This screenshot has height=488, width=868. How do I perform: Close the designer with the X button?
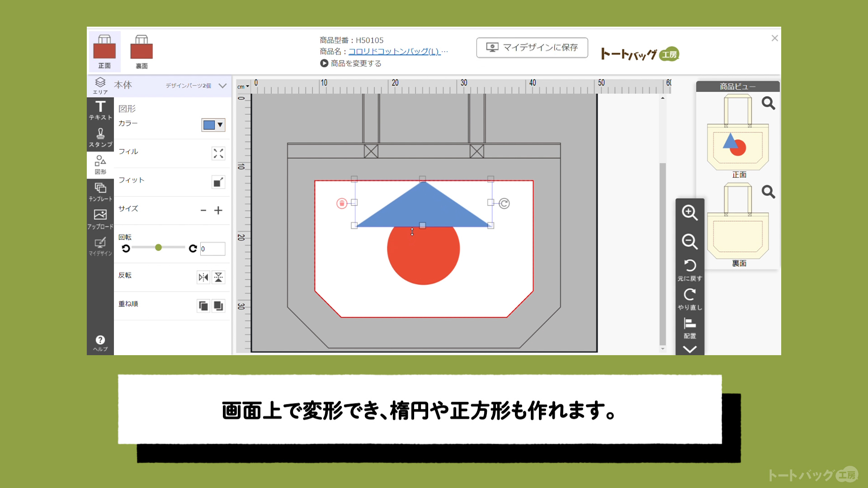coord(774,38)
